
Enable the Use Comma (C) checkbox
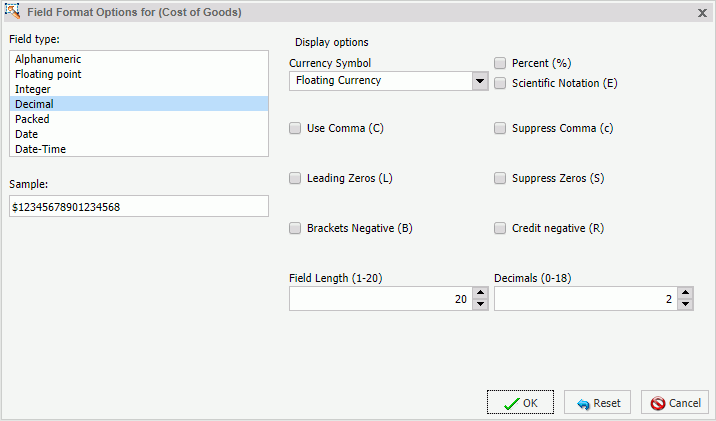(x=295, y=128)
